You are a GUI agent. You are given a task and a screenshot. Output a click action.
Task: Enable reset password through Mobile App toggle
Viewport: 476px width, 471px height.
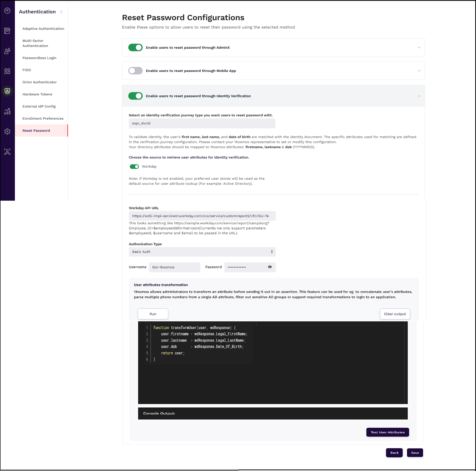(135, 71)
